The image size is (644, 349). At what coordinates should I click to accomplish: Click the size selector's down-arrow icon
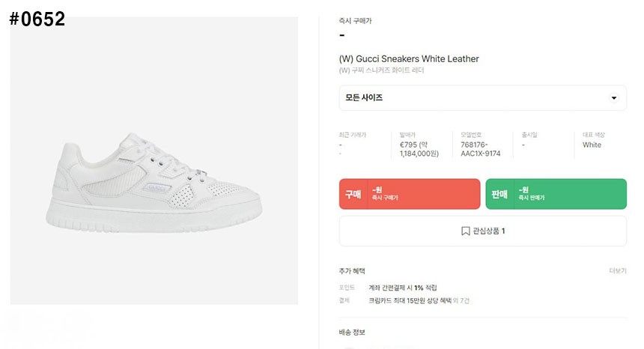point(614,98)
